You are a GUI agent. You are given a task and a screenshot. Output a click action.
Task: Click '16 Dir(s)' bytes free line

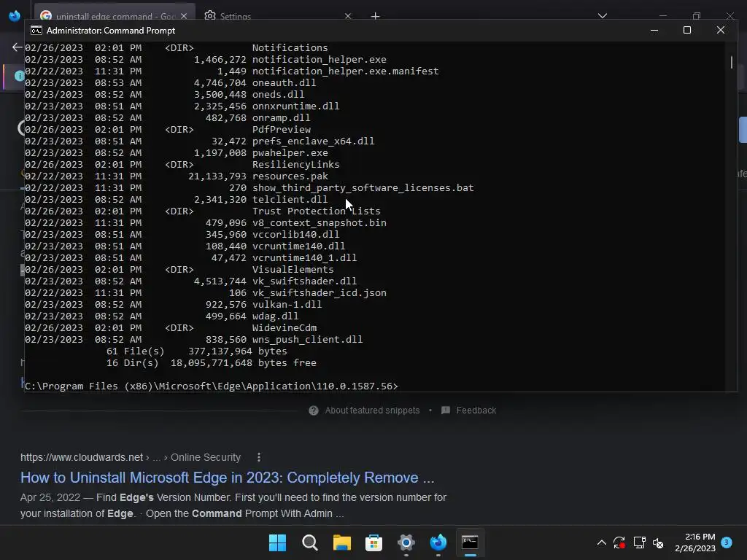[x=211, y=363]
